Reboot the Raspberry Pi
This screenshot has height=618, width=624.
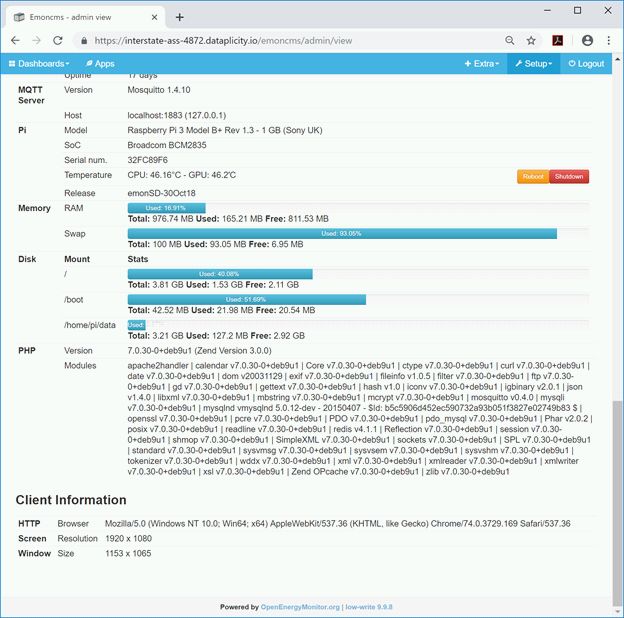[x=533, y=177]
